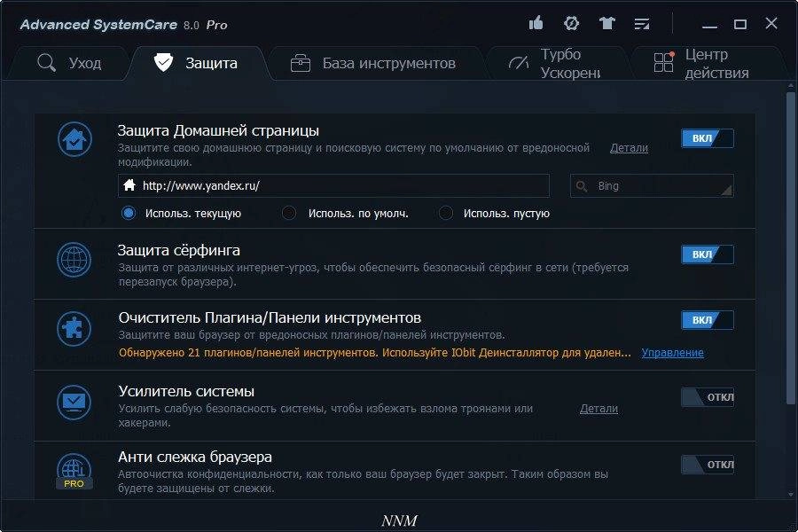
Task: Click the homepage URL field with yandex.ru
Action: click(x=334, y=186)
